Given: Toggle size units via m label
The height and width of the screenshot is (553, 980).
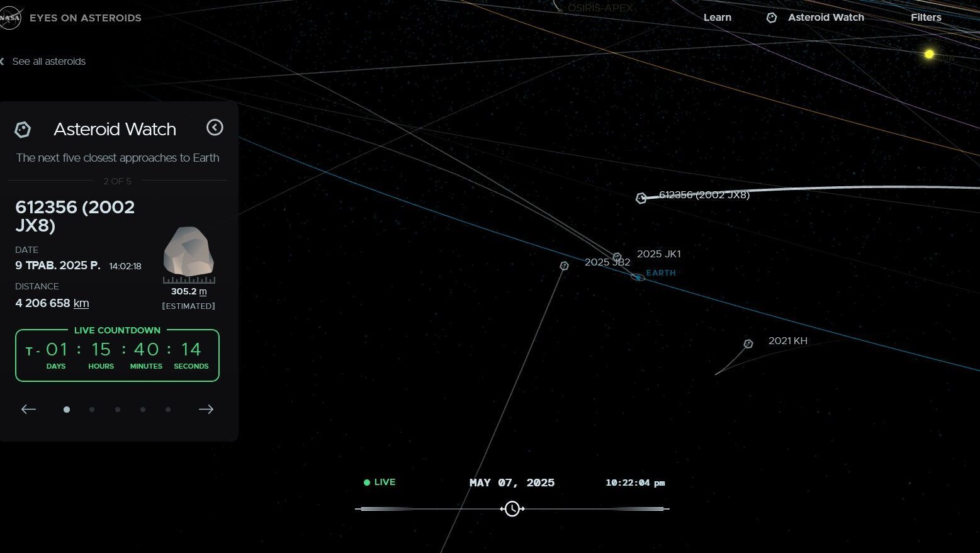Looking at the screenshot, I should click(203, 291).
